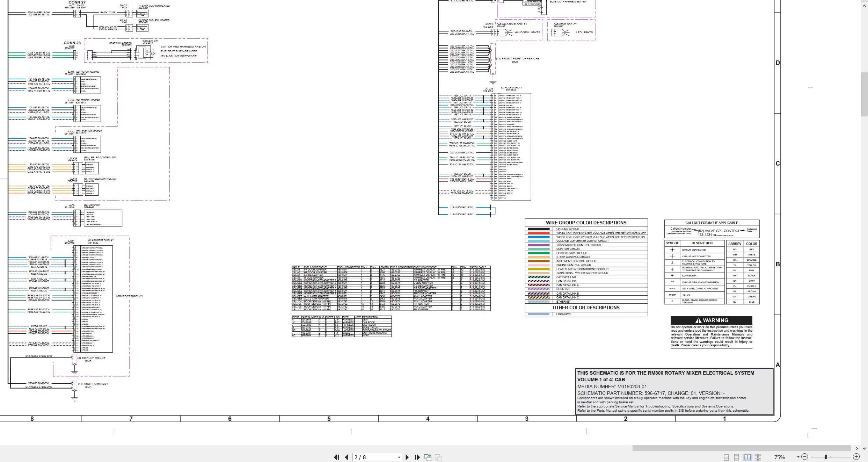Go to the next page

click(407, 457)
